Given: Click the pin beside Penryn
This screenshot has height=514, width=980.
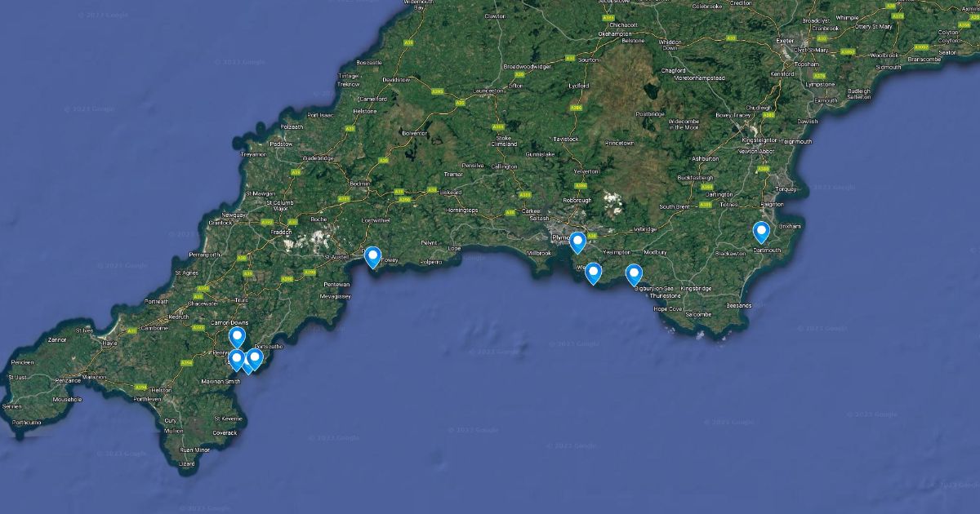Looking at the screenshot, I should 236,360.
